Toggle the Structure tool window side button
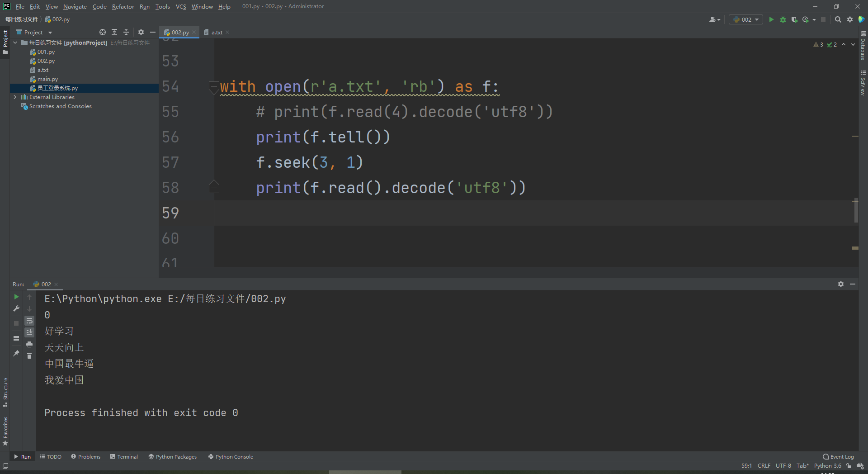The height and width of the screenshot is (474, 868). [x=5, y=392]
